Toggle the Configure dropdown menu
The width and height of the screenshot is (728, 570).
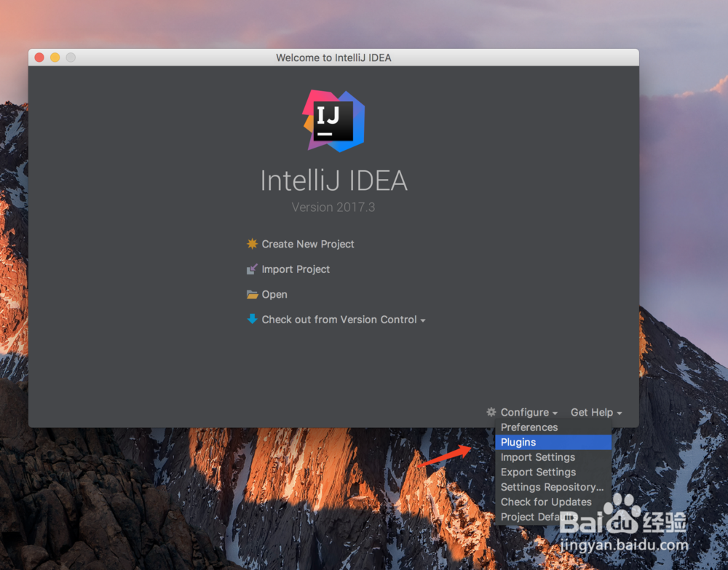click(x=529, y=412)
